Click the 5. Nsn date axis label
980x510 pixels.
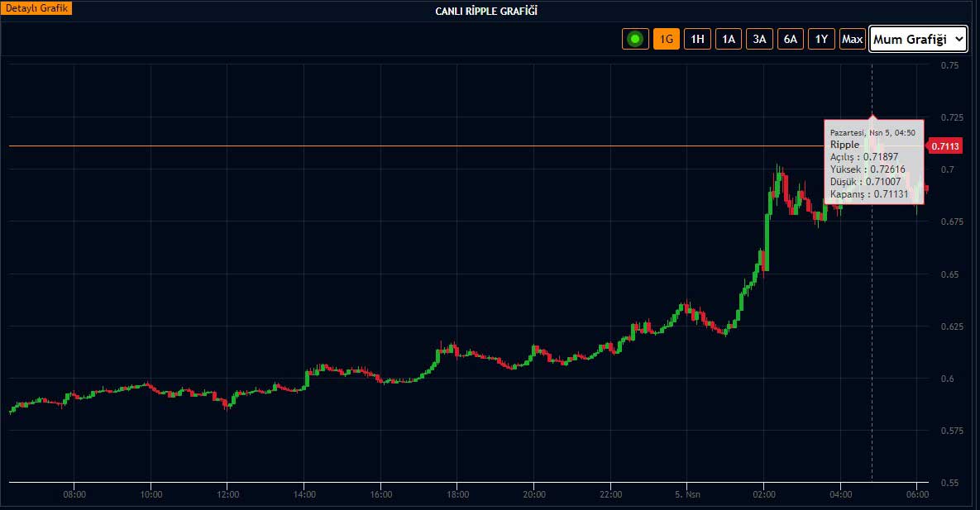pos(687,494)
